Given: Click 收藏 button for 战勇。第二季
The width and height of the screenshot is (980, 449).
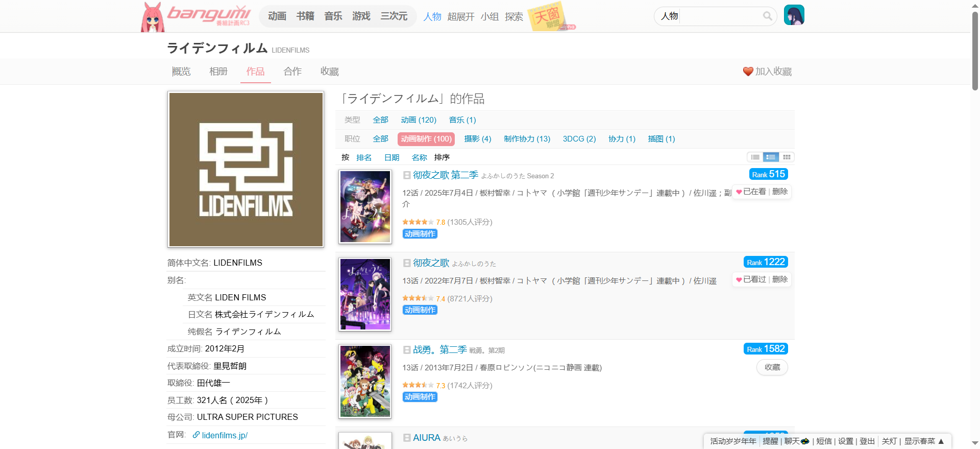Looking at the screenshot, I should [x=772, y=367].
